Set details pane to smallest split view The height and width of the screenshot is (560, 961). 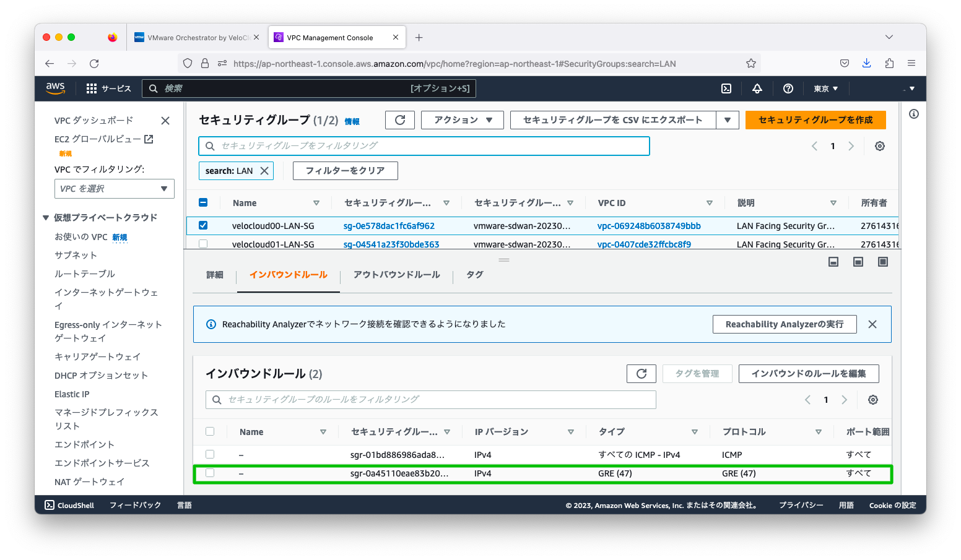pos(833,262)
